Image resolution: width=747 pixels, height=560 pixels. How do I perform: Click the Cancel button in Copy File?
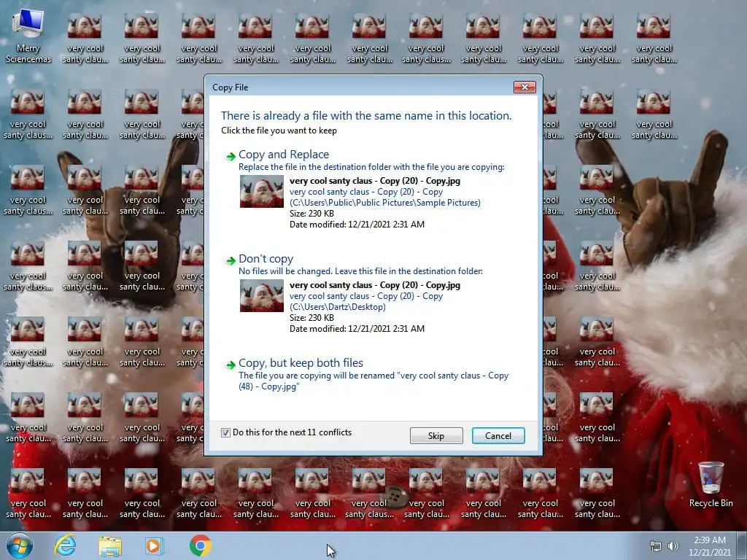(x=498, y=436)
